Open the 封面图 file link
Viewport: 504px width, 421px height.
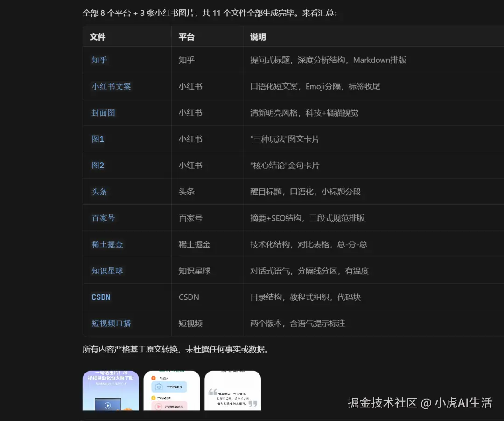point(103,113)
